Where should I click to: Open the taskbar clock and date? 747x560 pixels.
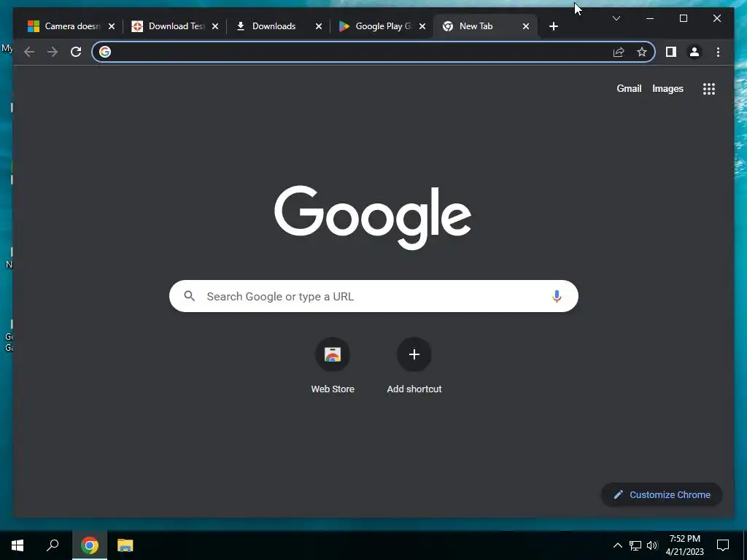(x=684, y=545)
